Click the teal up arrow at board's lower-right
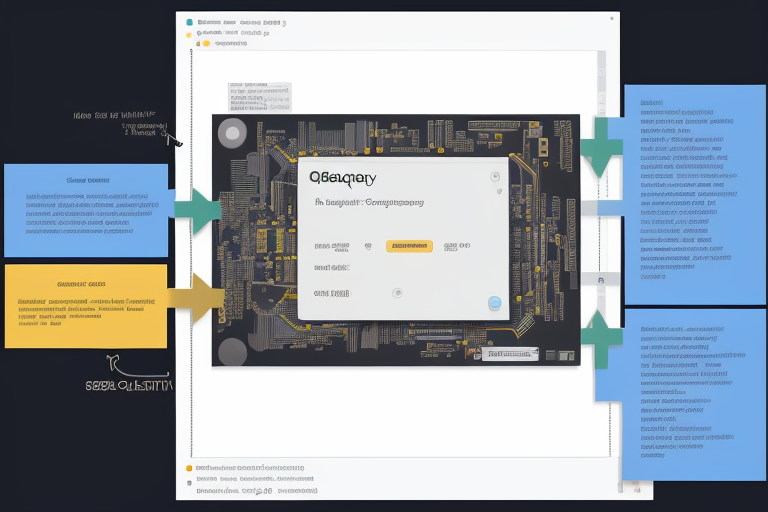 click(601, 338)
